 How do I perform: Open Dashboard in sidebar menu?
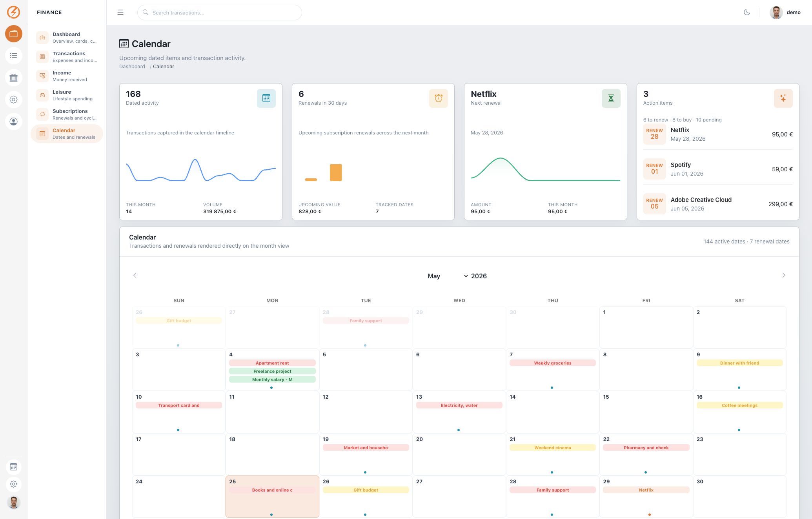[67, 38]
